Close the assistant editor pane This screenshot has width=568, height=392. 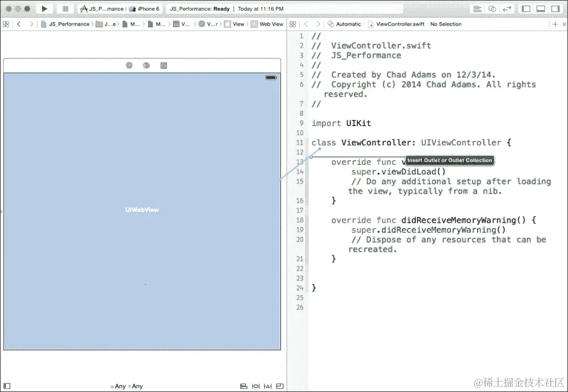(564, 24)
